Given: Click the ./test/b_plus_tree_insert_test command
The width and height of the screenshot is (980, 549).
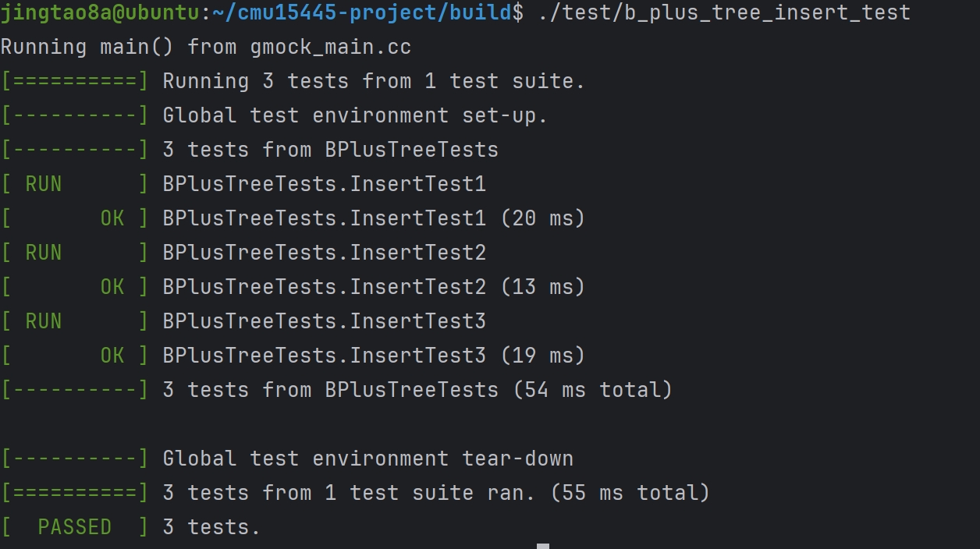Looking at the screenshot, I should [724, 12].
